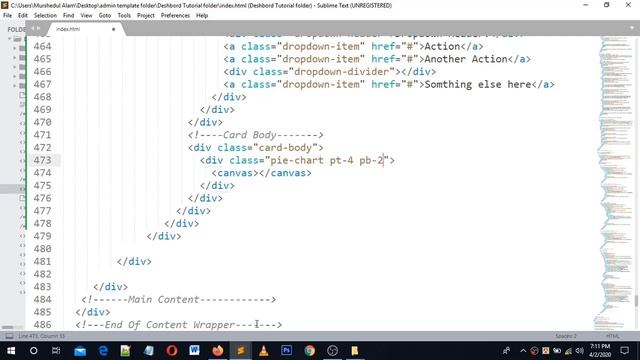
Task: Close index.html tab via unsaved dot
Action: click(113, 29)
